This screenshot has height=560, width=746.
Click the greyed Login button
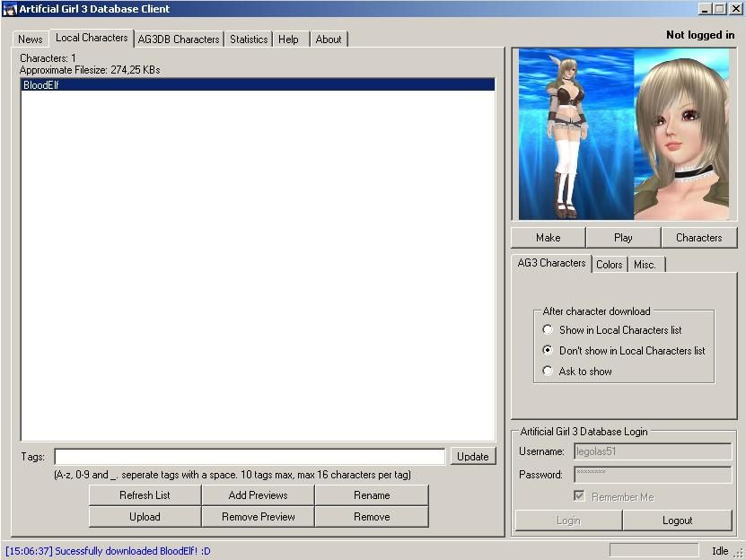[x=568, y=521]
